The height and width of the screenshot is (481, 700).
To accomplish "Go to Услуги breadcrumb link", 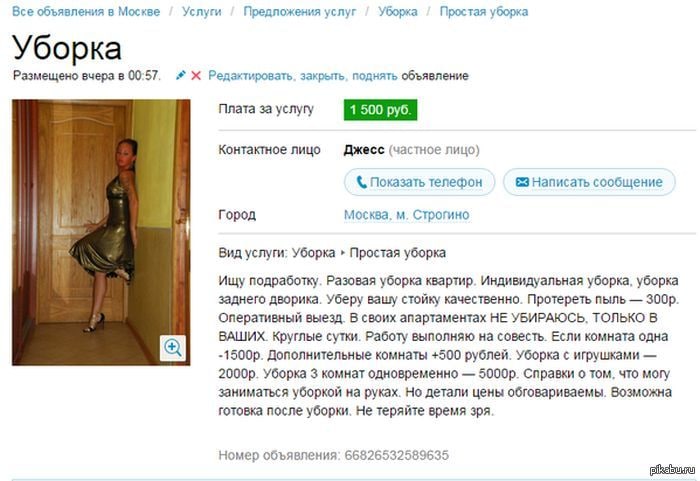I will [x=201, y=12].
